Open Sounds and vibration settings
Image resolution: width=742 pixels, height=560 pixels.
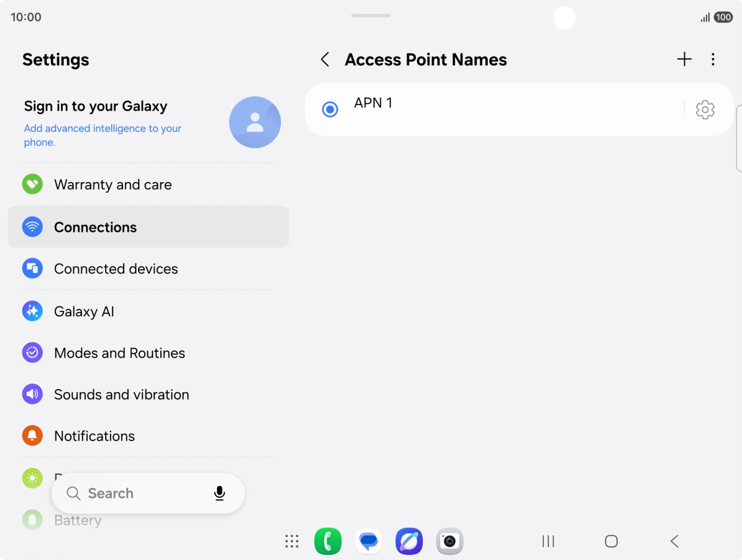(149, 394)
